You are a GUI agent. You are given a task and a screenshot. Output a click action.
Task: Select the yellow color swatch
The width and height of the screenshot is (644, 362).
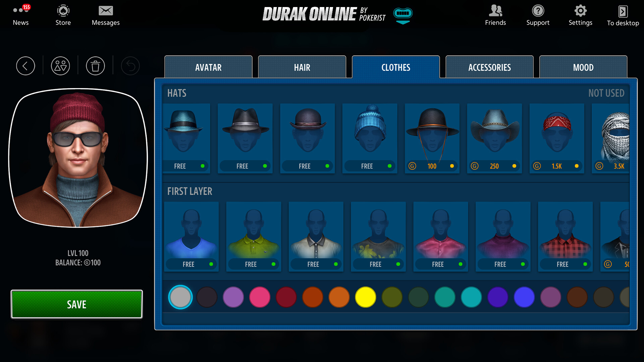365,297
